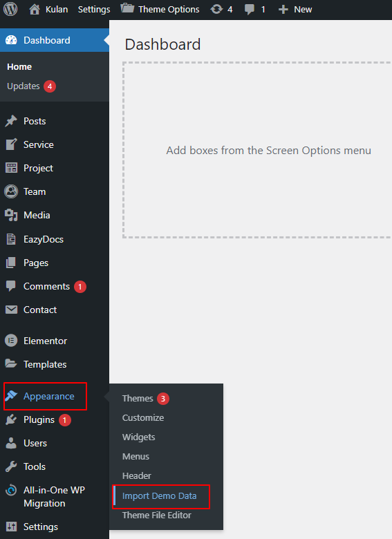
Task: Click the empty dashed widget drop area
Action: [x=257, y=150]
